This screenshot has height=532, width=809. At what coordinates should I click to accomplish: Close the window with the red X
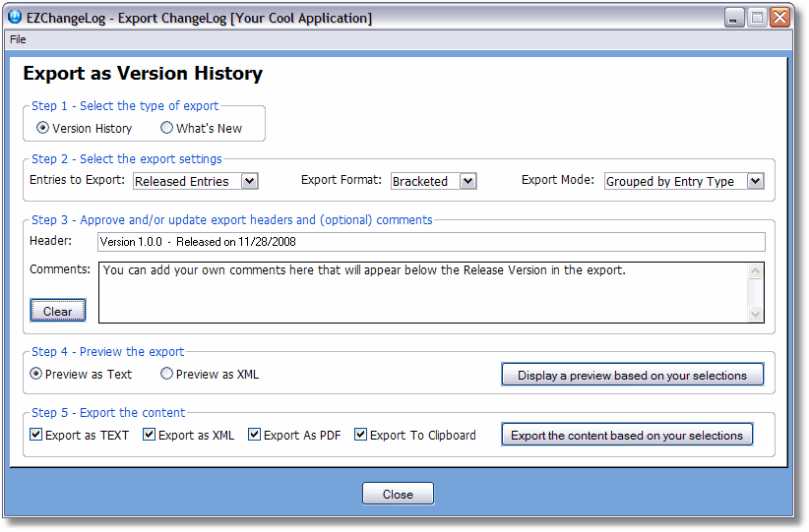pos(780,18)
